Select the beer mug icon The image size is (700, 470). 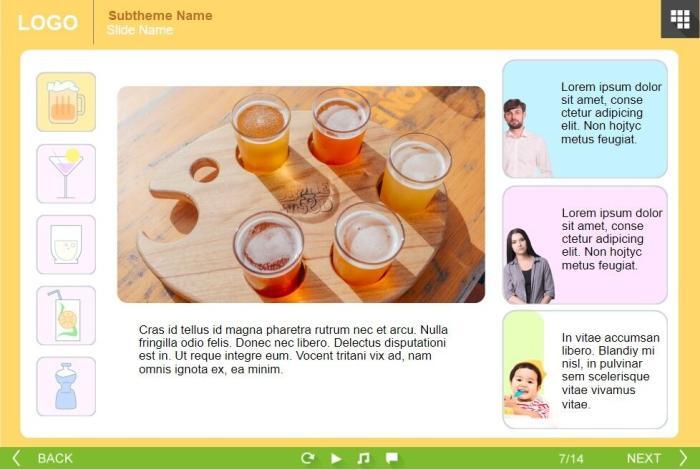(x=66, y=102)
